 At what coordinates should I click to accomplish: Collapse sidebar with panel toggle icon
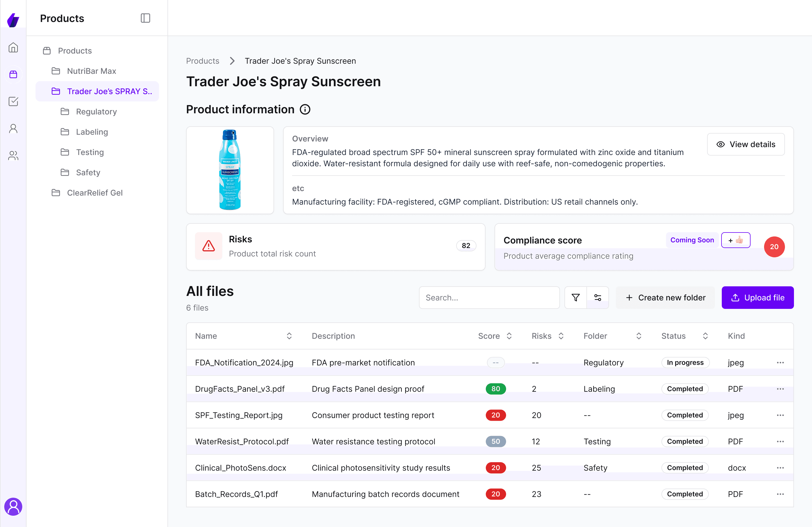click(145, 18)
